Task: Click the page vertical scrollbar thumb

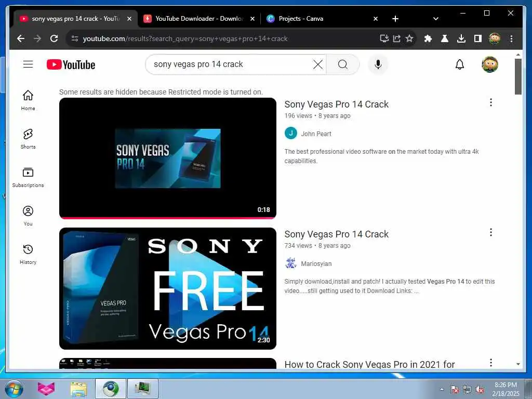Action: tap(518, 76)
